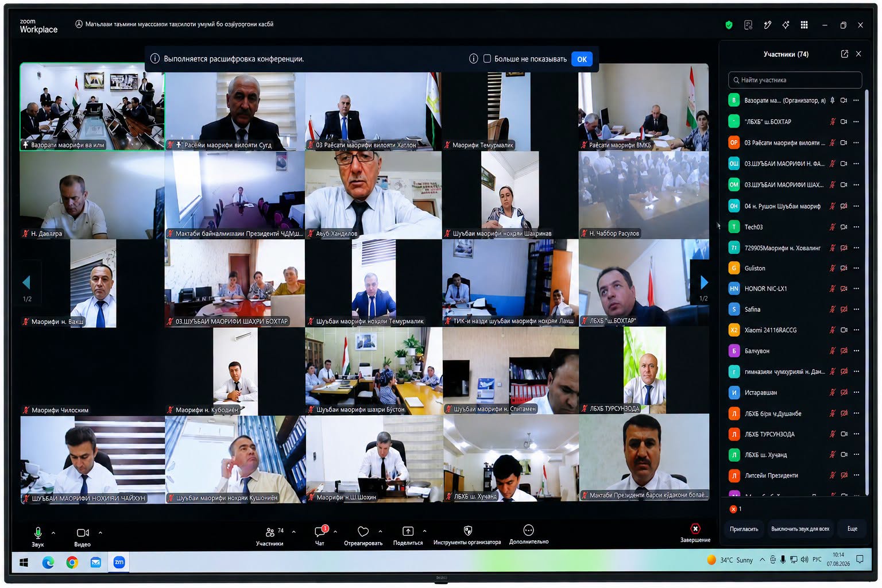Open the grid apps icon in header
882x588 pixels.
(x=804, y=25)
